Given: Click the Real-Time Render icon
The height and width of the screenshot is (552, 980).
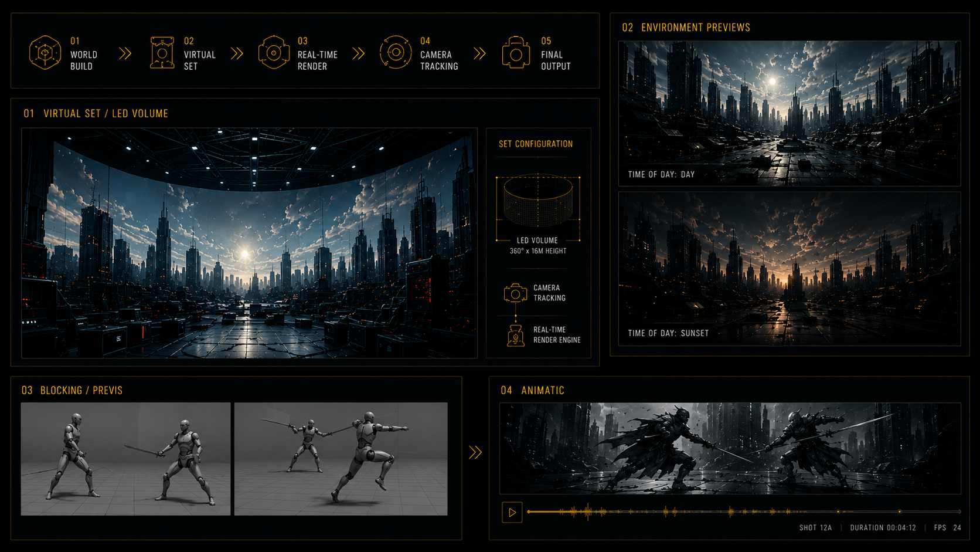Looking at the screenshot, I should coord(274,53).
